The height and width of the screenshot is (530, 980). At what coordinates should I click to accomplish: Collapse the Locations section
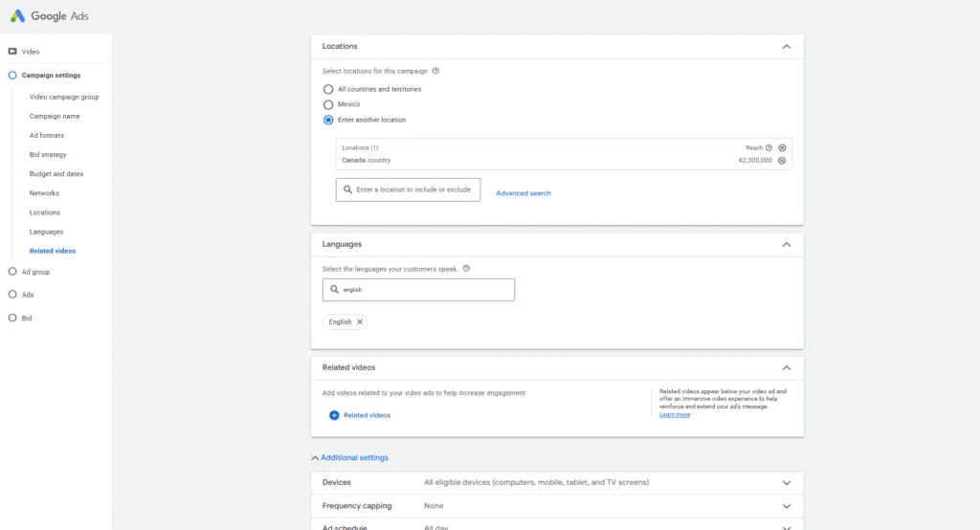[787, 47]
